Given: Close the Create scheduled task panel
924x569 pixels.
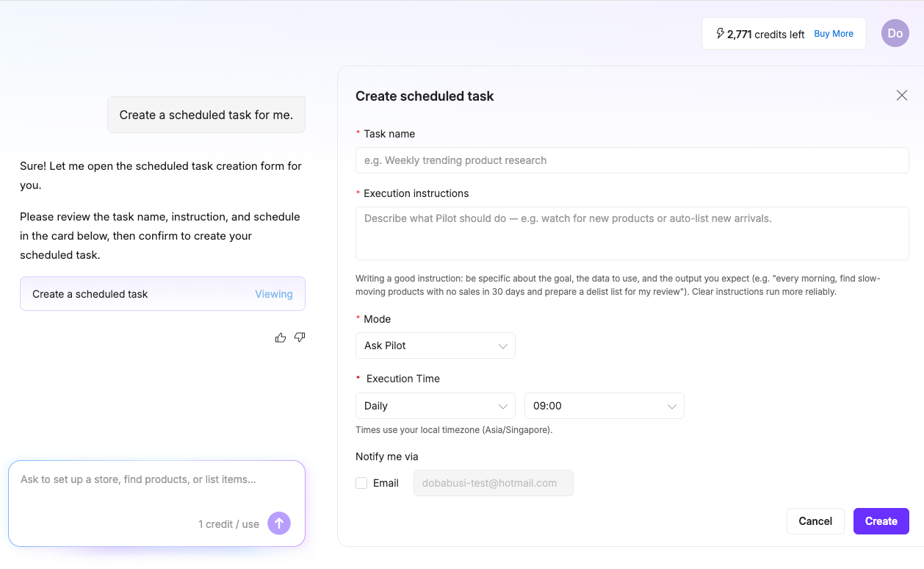Looking at the screenshot, I should point(902,96).
